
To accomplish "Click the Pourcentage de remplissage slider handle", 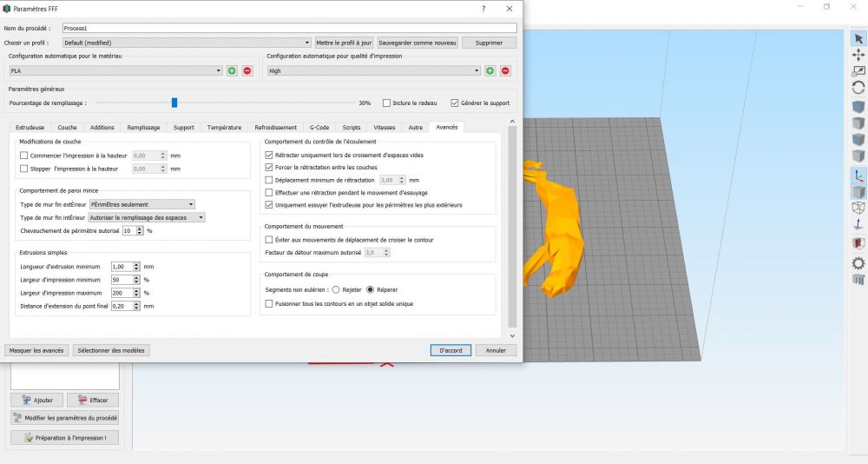I will (x=174, y=103).
